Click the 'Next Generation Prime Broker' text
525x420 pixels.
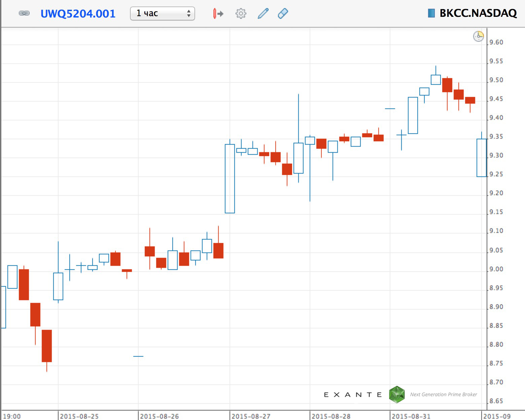pos(443,394)
